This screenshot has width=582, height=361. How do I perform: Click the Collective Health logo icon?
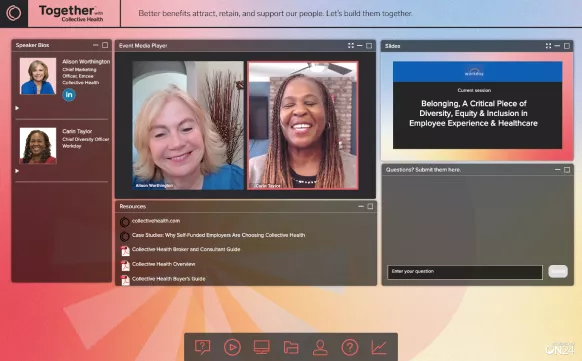(x=14, y=13)
